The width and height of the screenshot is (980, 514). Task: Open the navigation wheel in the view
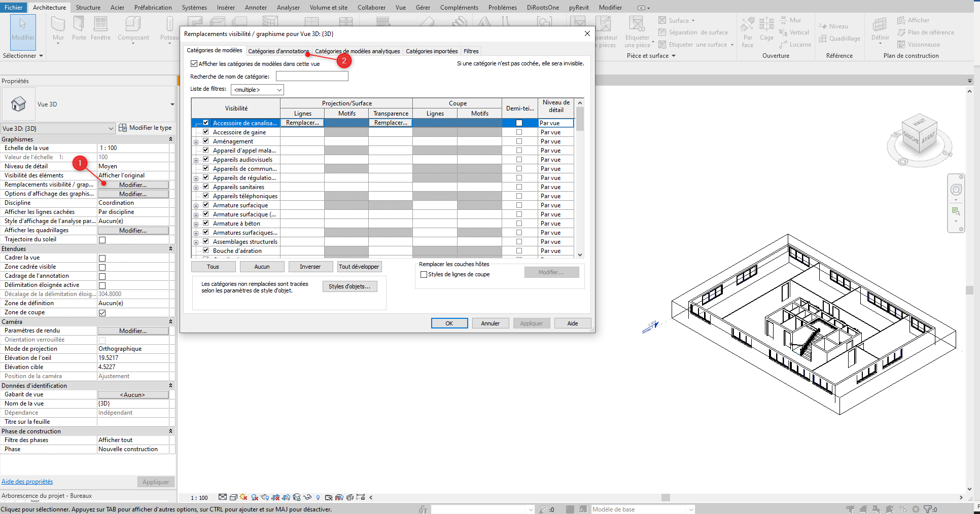[956, 190]
